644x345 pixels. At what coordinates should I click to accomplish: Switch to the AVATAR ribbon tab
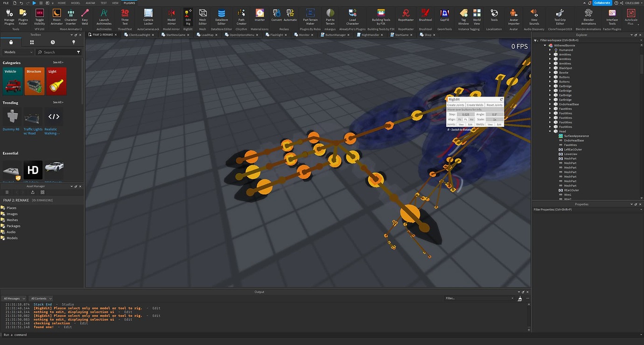[x=90, y=3]
